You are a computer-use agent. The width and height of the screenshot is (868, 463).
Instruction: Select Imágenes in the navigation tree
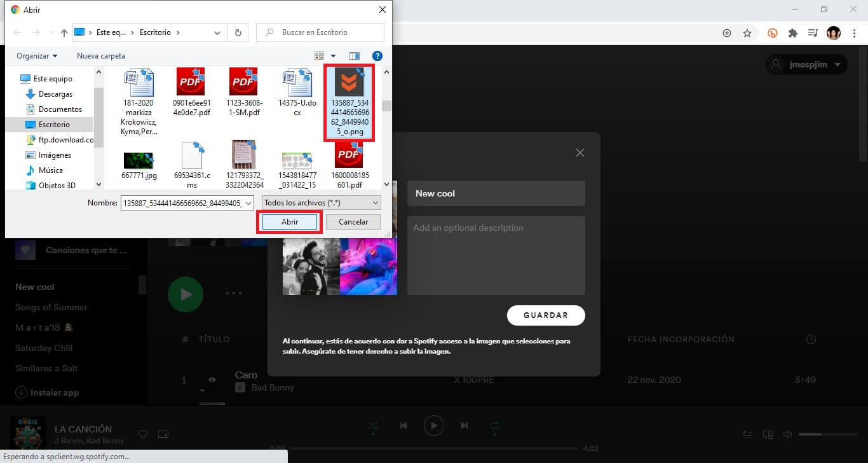point(48,155)
